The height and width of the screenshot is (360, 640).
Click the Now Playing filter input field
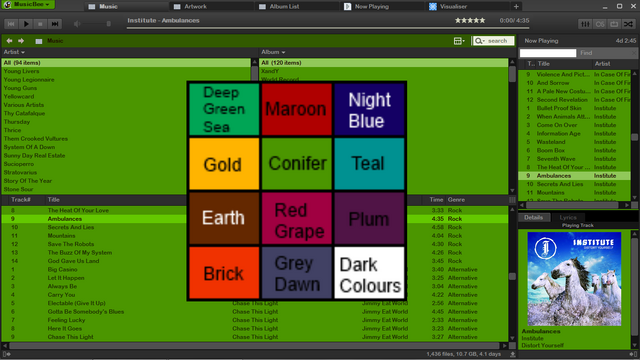coord(548,53)
